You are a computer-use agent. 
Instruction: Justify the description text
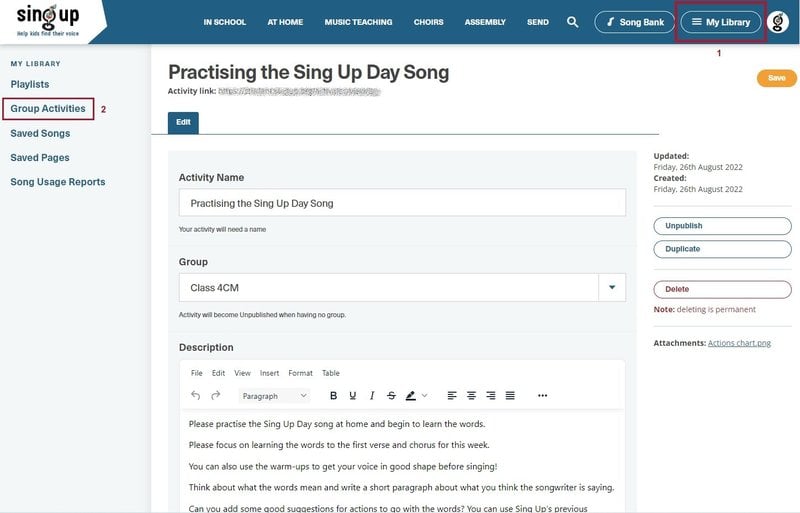coord(510,396)
